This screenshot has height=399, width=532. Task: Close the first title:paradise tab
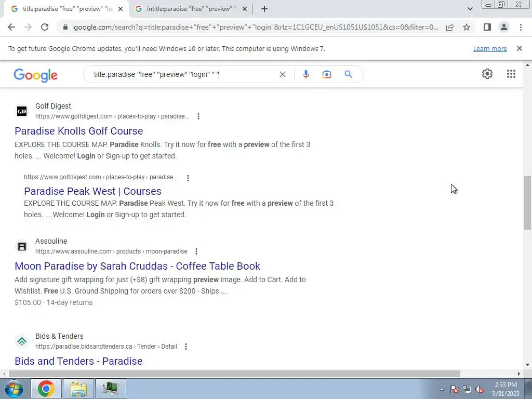click(121, 9)
